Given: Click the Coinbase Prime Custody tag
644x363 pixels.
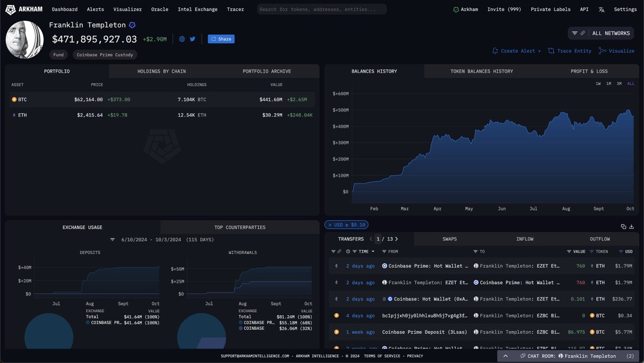Looking at the screenshot, I should (105, 55).
